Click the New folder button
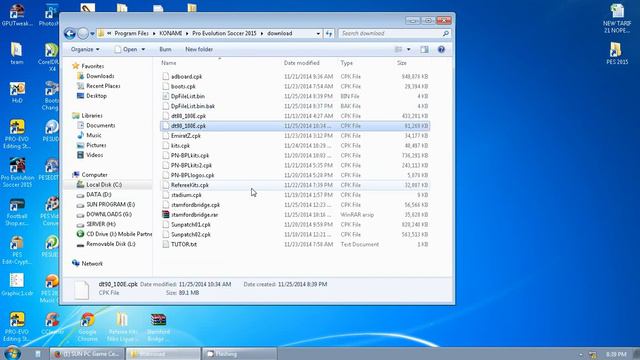The height and width of the screenshot is (360, 640). point(199,49)
